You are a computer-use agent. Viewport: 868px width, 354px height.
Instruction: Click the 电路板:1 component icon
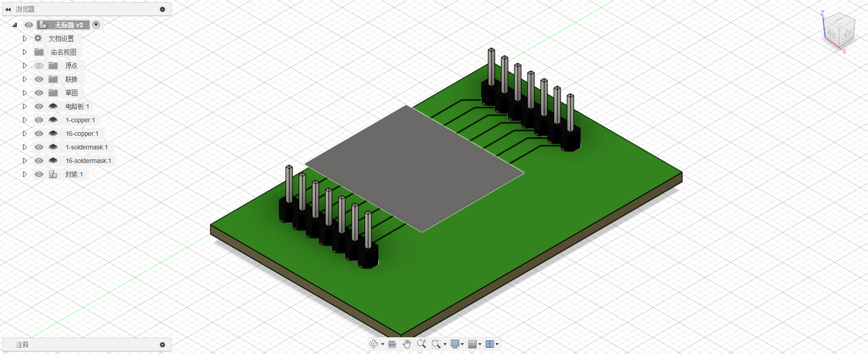pyautogui.click(x=53, y=106)
